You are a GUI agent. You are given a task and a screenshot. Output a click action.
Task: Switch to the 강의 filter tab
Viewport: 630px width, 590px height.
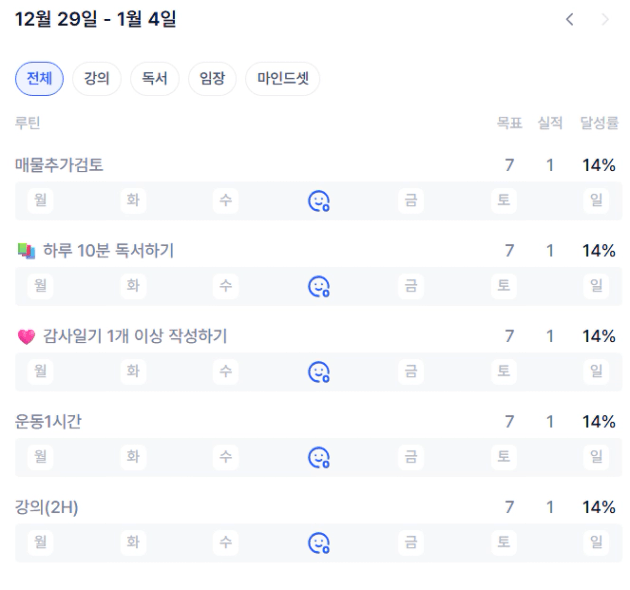(x=97, y=79)
